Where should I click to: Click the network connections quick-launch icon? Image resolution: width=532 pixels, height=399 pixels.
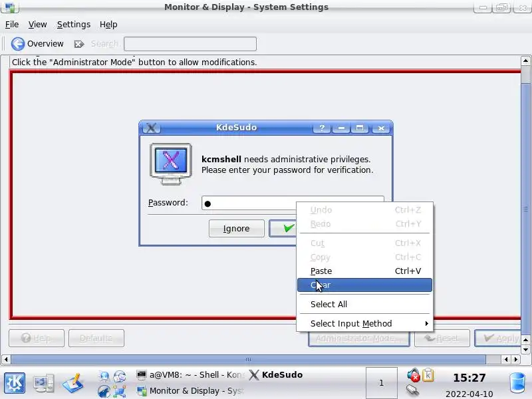tap(120, 391)
